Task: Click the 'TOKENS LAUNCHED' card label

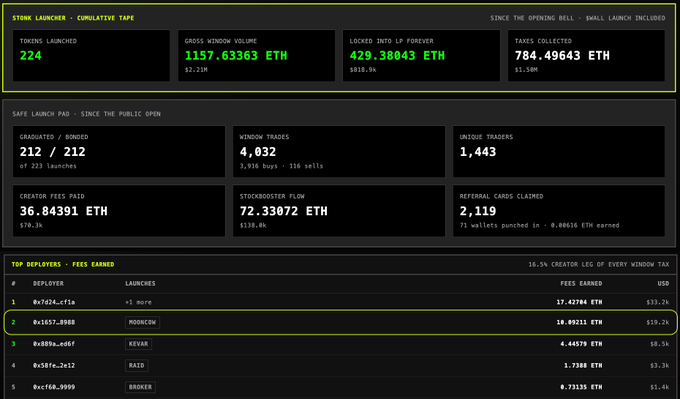Action: coord(48,41)
